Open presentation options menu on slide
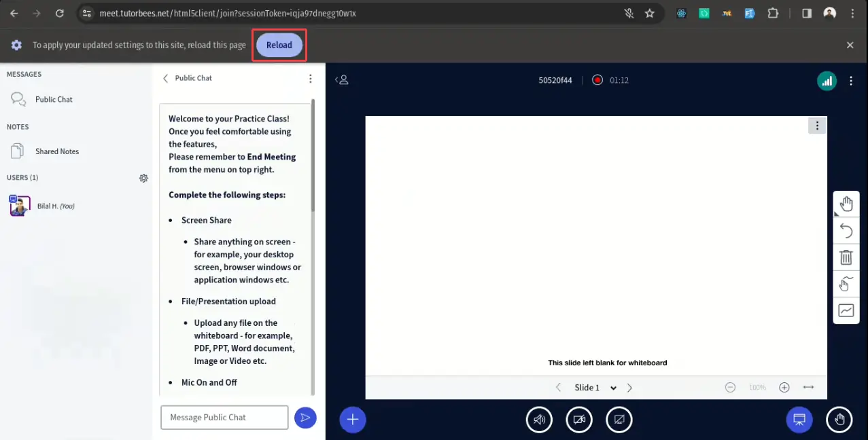This screenshot has width=868, height=440. pyautogui.click(x=817, y=126)
